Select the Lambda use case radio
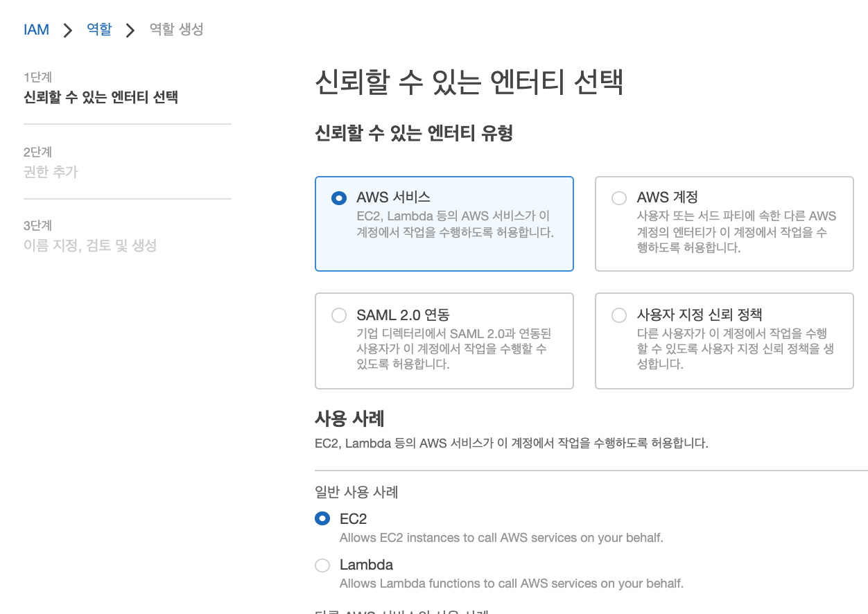Image resolution: width=868 pixels, height=614 pixels. tap(322, 565)
